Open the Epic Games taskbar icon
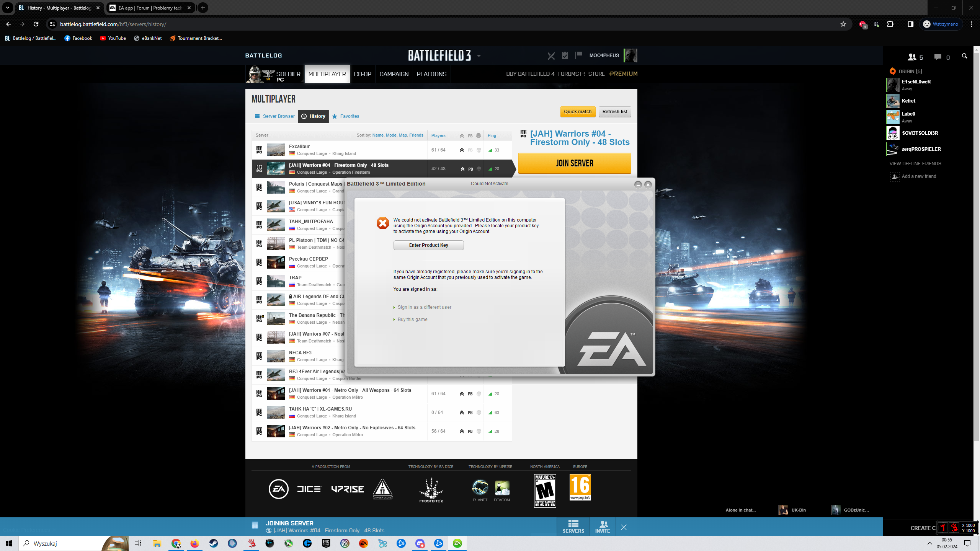This screenshot has width=980, height=551. (x=326, y=543)
